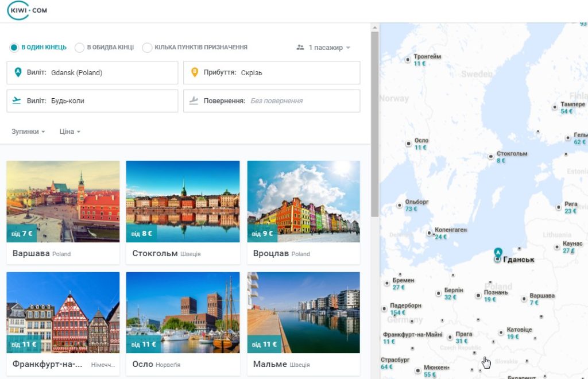Expand the Ціна filter dropdown
The width and height of the screenshot is (588, 379).
[69, 132]
